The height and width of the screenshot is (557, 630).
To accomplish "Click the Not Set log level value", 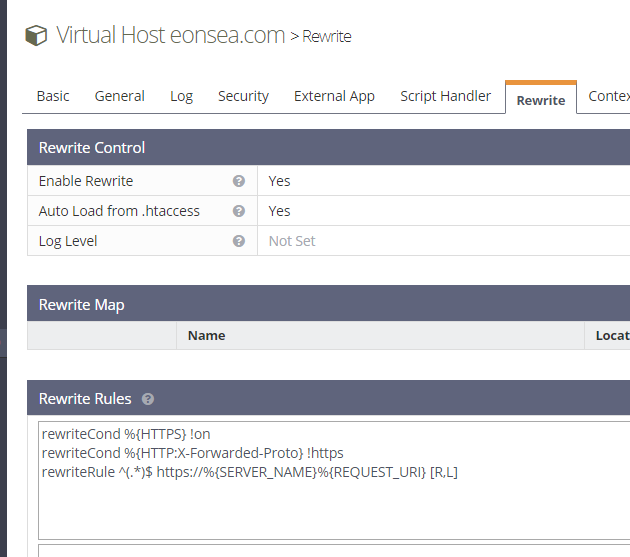I will coord(292,241).
